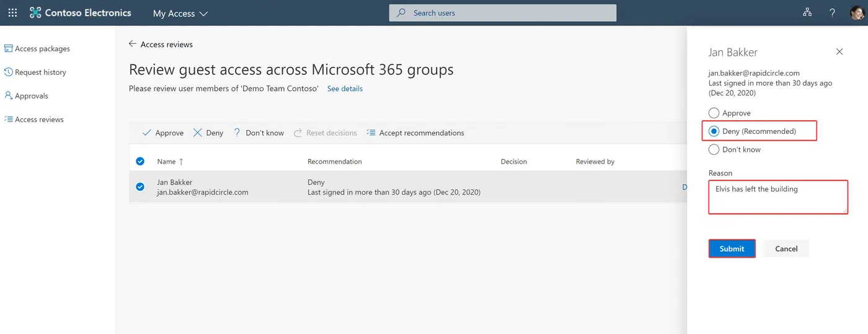The width and height of the screenshot is (868, 334).
Task: Click the See details link
Action: tap(345, 89)
